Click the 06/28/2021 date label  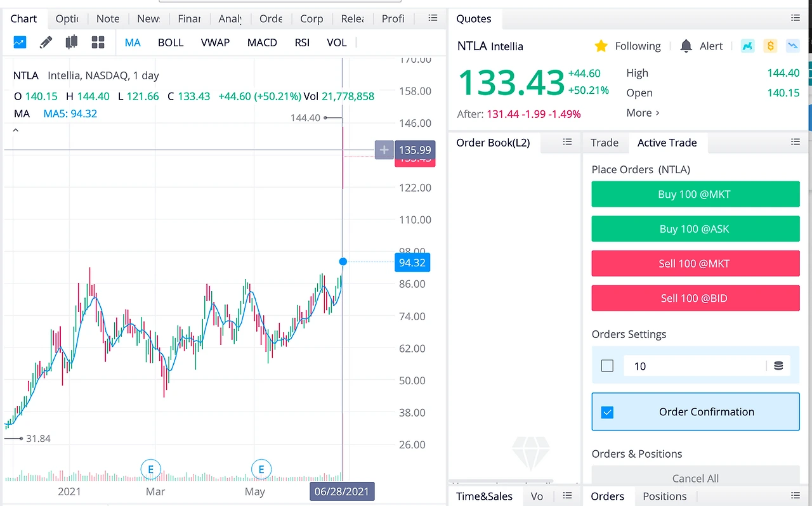342,491
